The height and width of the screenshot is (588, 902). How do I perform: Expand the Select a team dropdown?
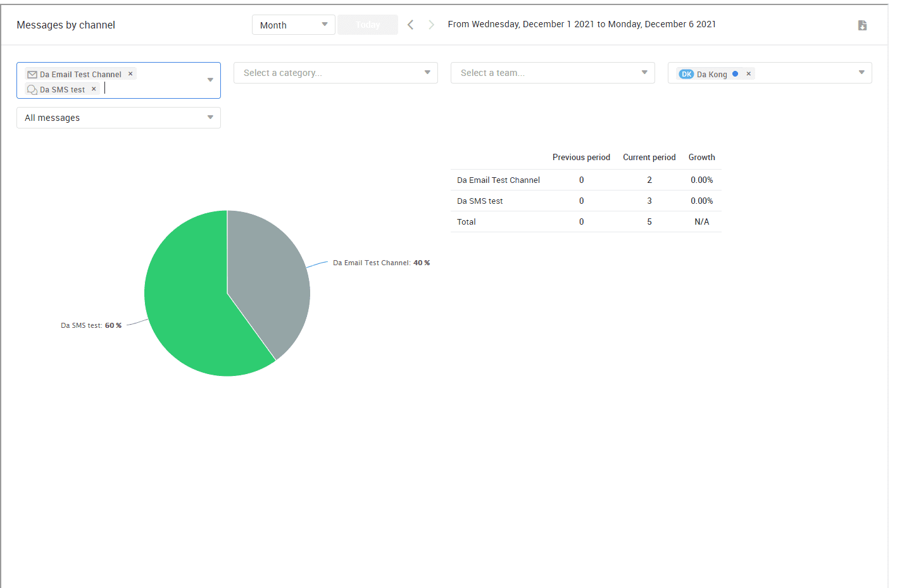pos(553,73)
